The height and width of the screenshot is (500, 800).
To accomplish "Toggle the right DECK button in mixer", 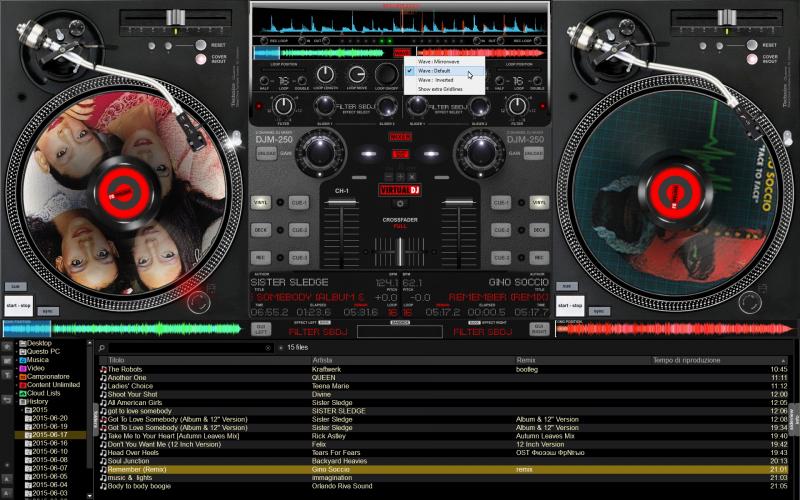I will tap(539, 230).
